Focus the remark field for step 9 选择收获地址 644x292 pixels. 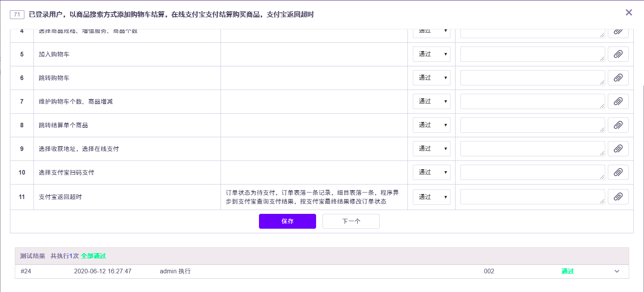tap(532, 149)
